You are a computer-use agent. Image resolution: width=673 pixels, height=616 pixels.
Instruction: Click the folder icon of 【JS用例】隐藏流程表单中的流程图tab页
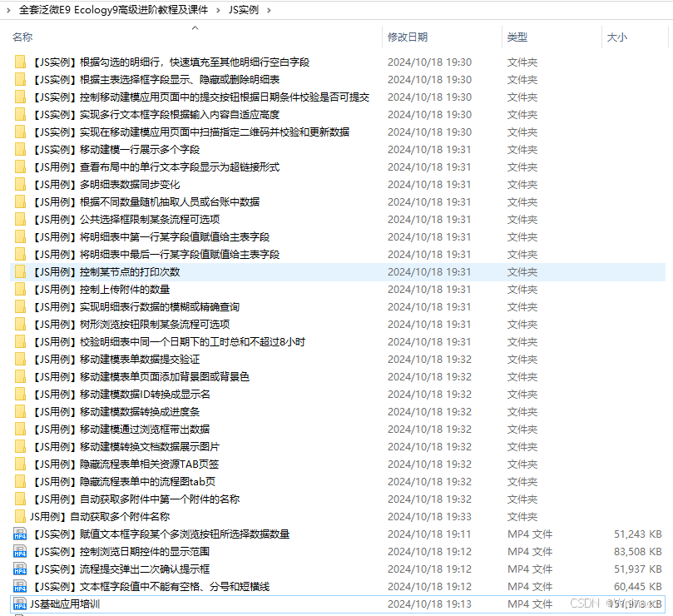click(x=20, y=481)
